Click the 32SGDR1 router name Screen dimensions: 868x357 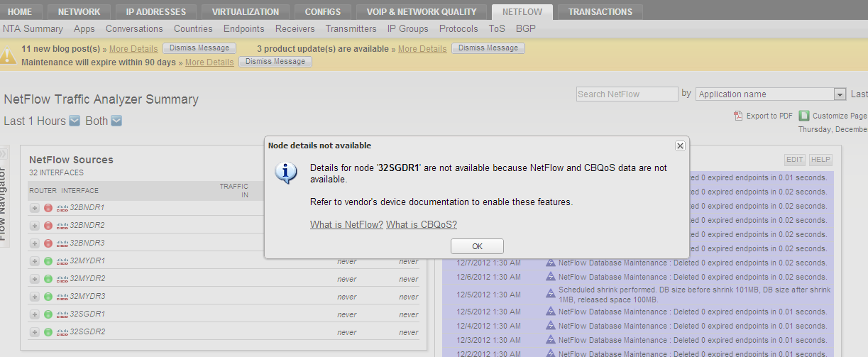tap(87, 314)
